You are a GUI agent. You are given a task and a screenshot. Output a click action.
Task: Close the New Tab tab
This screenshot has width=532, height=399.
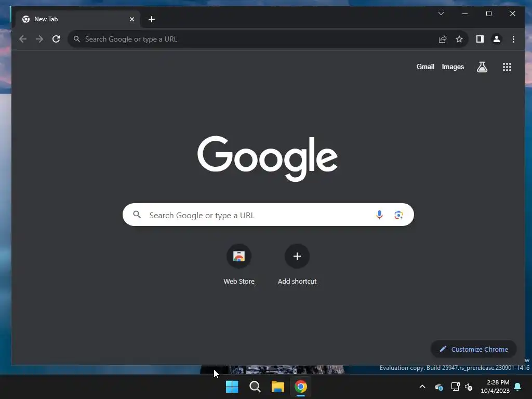131,19
